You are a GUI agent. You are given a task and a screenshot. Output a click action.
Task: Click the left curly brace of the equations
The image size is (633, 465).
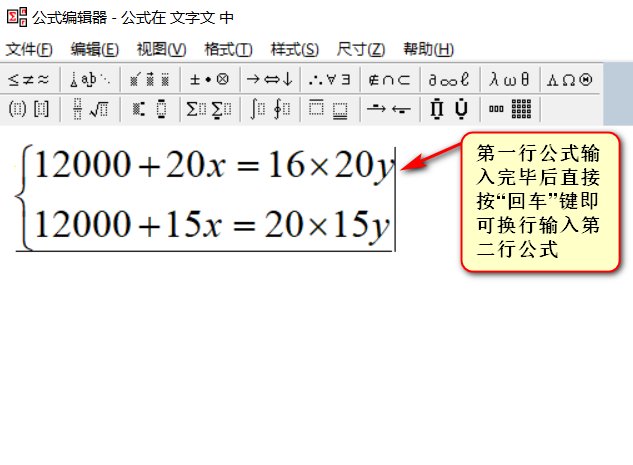(x=24, y=198)
